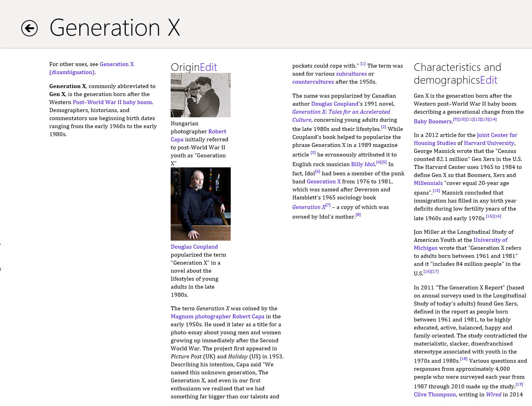Click citation [7] after Generation X book
532x406 pixels.
point(328,205)
